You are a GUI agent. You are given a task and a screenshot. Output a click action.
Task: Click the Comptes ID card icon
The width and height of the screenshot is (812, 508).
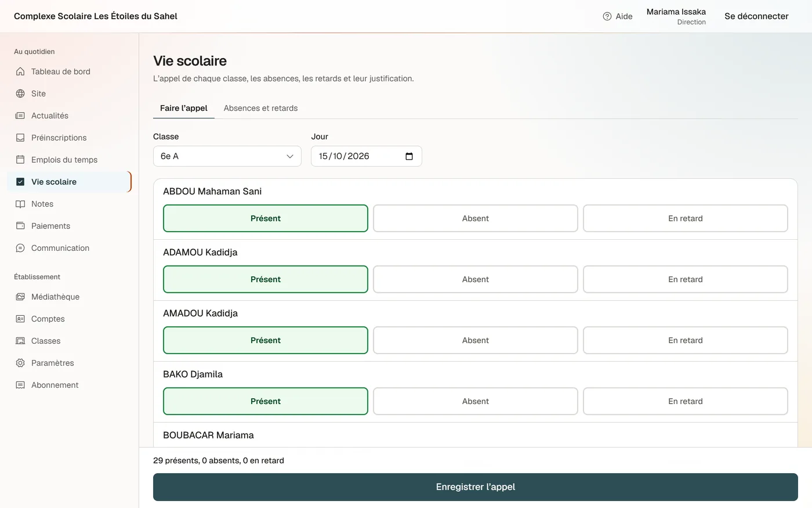[x=20, y=319]
